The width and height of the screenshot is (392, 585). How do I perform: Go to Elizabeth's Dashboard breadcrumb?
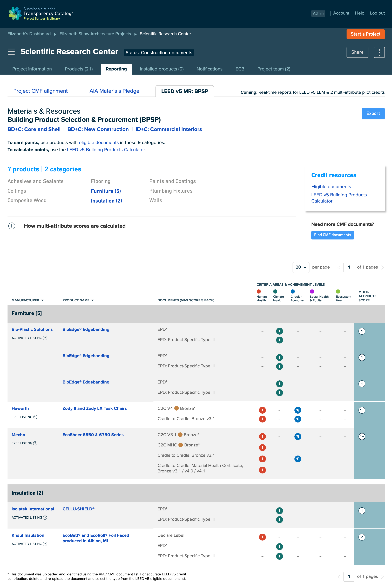click(x=29, y=34)
